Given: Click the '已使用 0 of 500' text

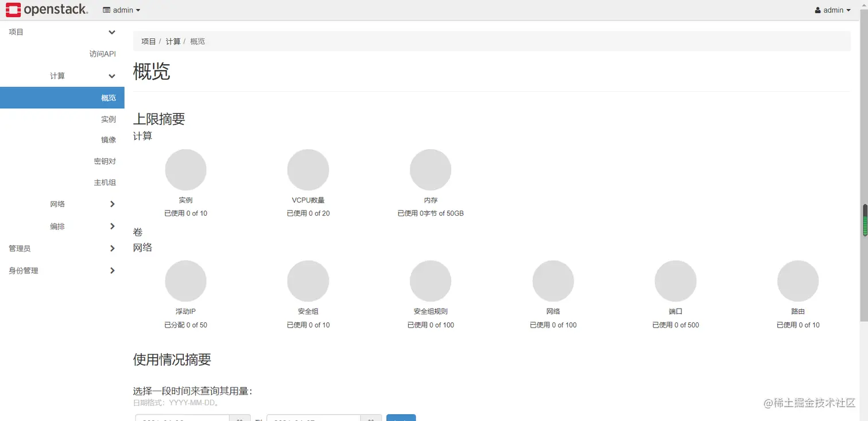Looking at the screenshot, I should click(676, 325).
